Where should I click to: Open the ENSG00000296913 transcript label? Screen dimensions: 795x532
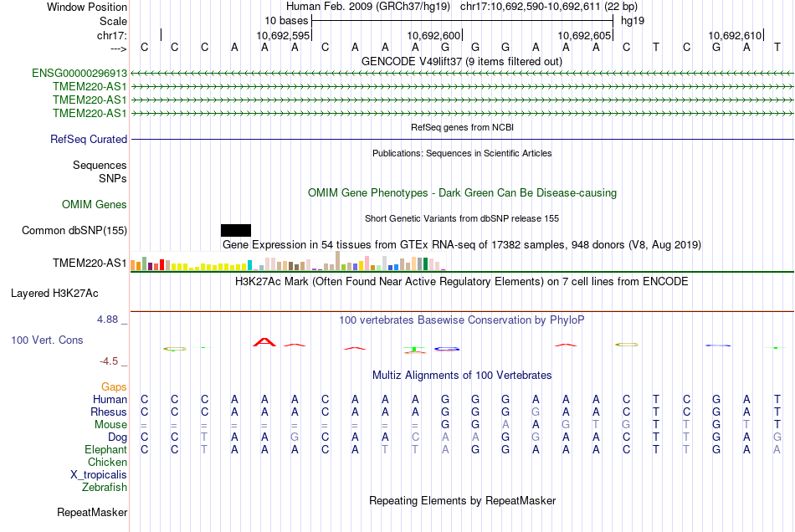(79, 74)
